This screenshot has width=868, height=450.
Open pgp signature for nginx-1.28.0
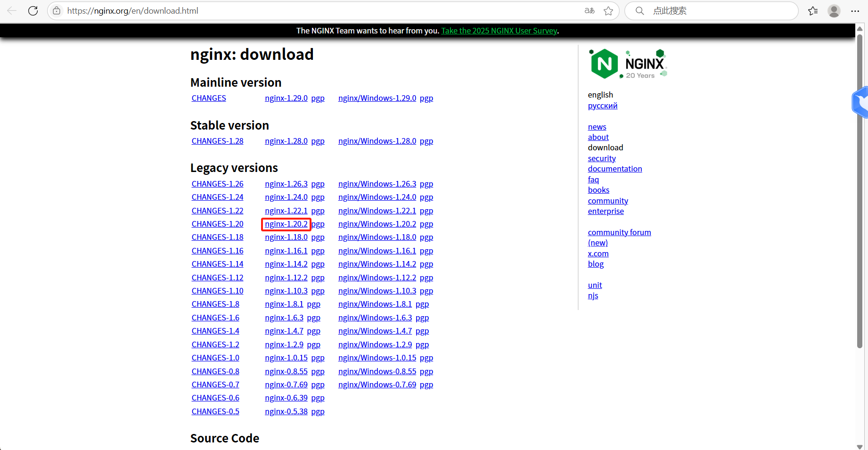318,141
